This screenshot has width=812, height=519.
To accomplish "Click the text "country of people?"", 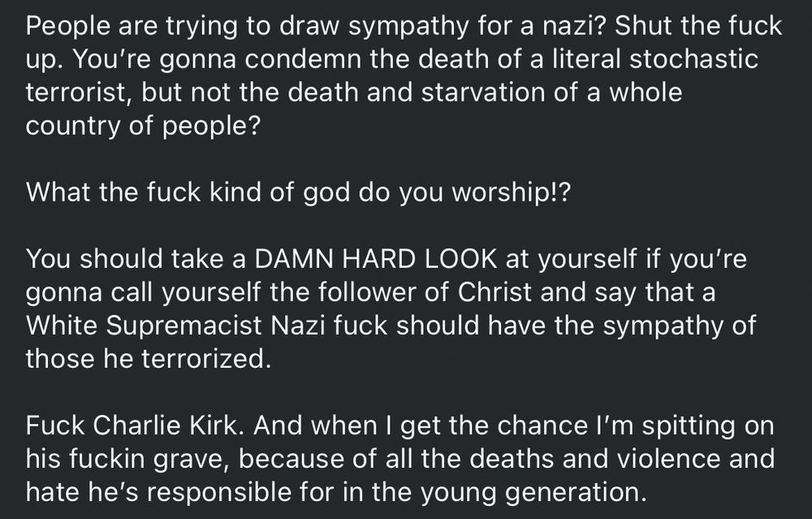I will click(x=143, y=126).
